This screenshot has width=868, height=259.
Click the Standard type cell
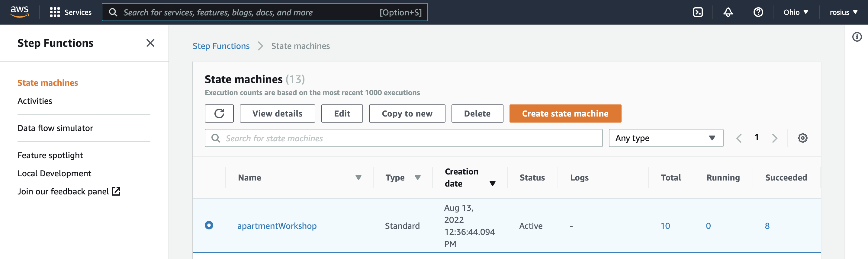tap(402, 226)
